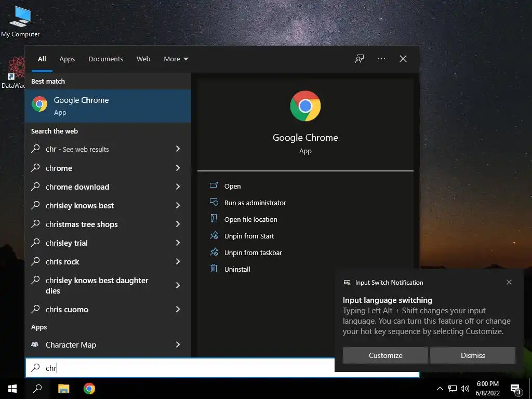The width and height of the screenshot is (532, 399).
Task: Switch to the Documents tab
Action: [105, 59]
